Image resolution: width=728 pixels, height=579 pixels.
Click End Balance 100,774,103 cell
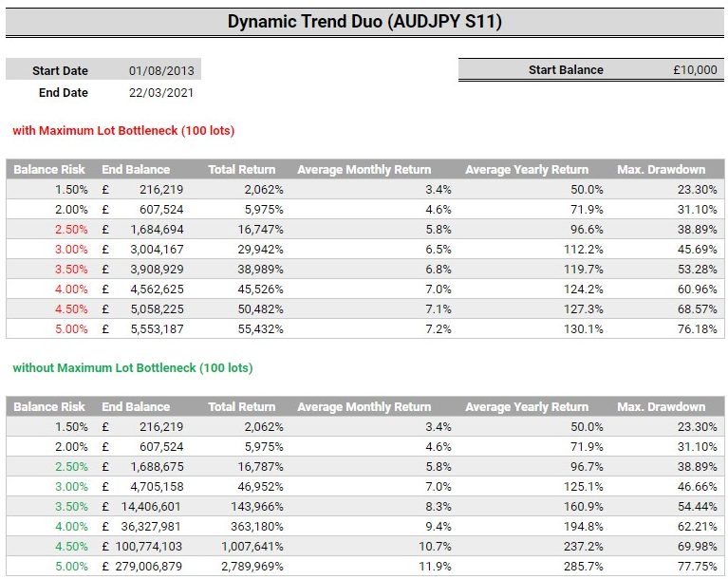pyautogui.click(x=149, y=547)
